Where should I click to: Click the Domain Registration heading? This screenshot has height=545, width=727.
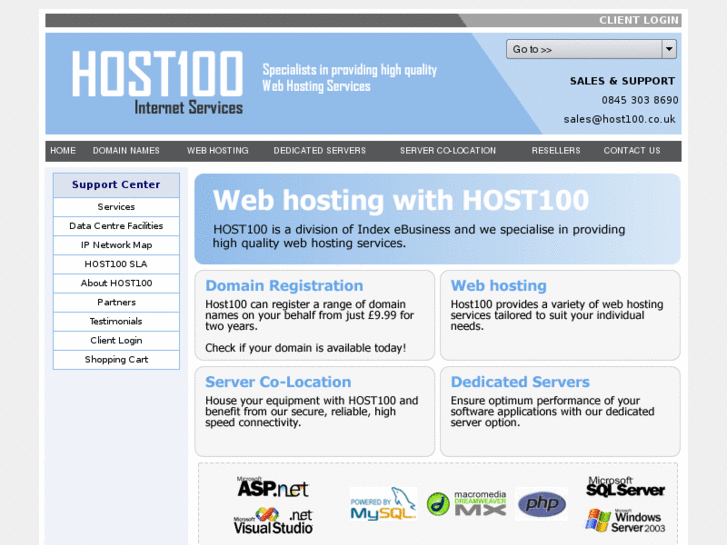point(284,286)
